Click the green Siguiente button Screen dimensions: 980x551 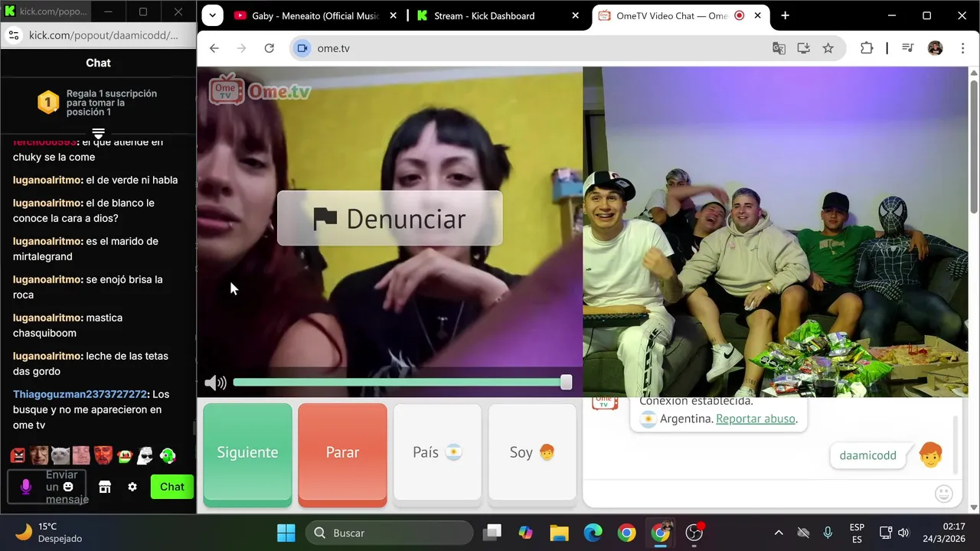pos(247,453)
